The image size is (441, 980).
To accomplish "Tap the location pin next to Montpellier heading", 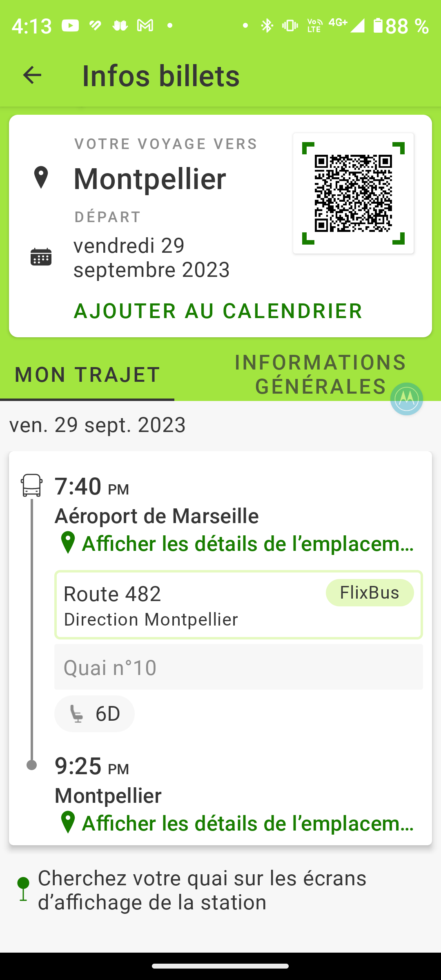I will coord(41,178).
